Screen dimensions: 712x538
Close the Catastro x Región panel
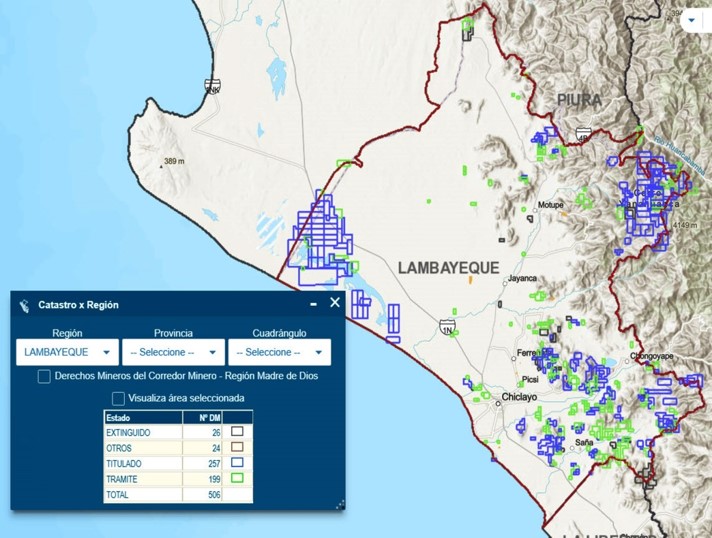coord(335,302)
